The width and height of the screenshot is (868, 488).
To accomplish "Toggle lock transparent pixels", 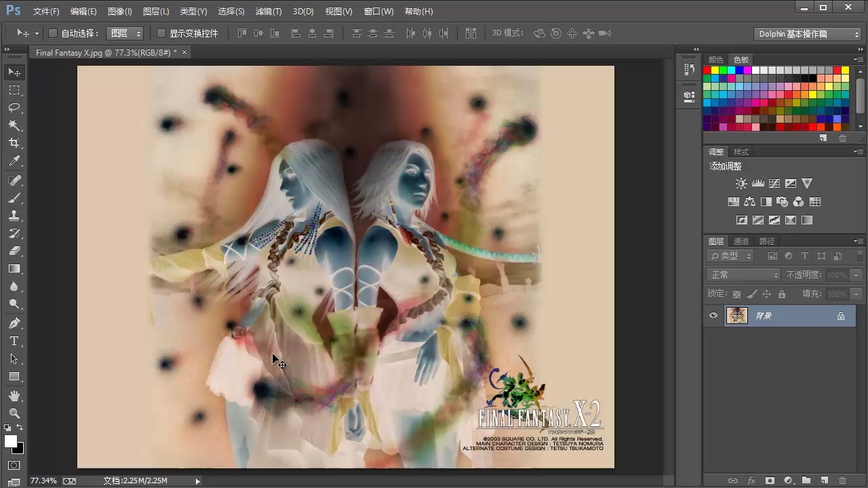I will [x=736, y=294].
